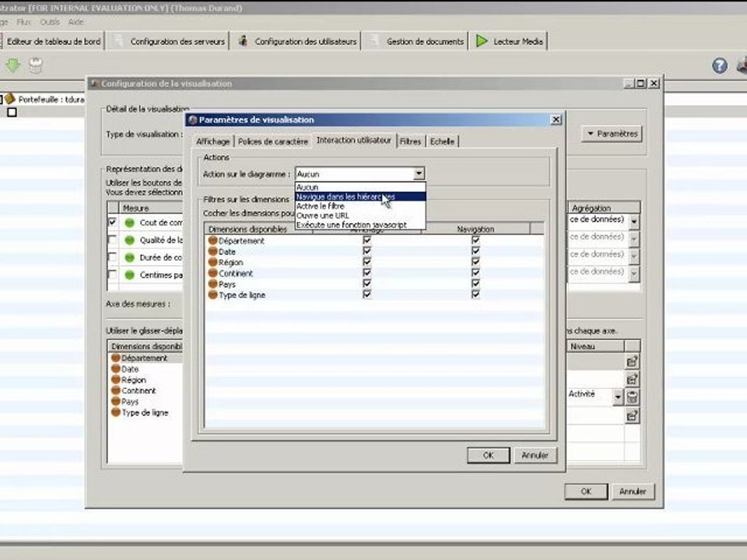The height and width of the screenshot is (560, 747).
Task: Switch to the Filtres tab
Action: 410,142
